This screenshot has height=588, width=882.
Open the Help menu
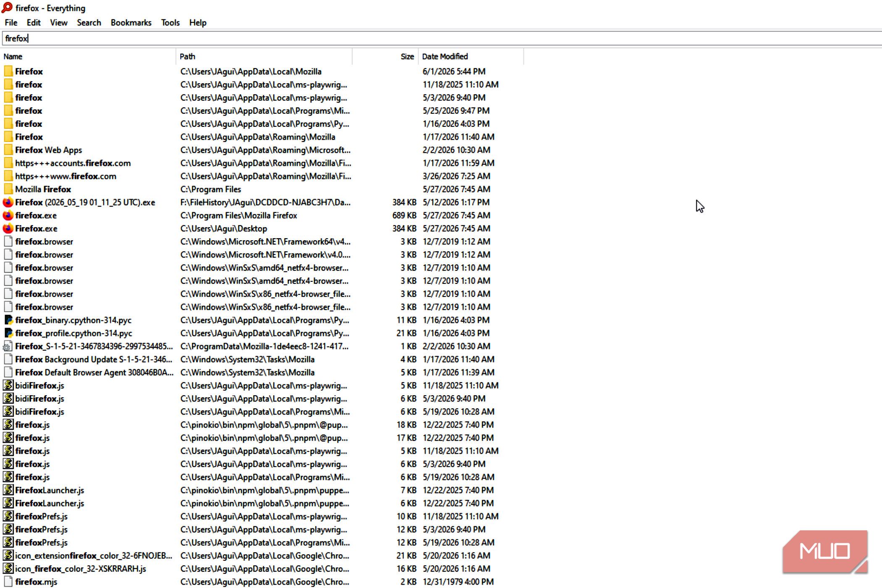[197, 23]
